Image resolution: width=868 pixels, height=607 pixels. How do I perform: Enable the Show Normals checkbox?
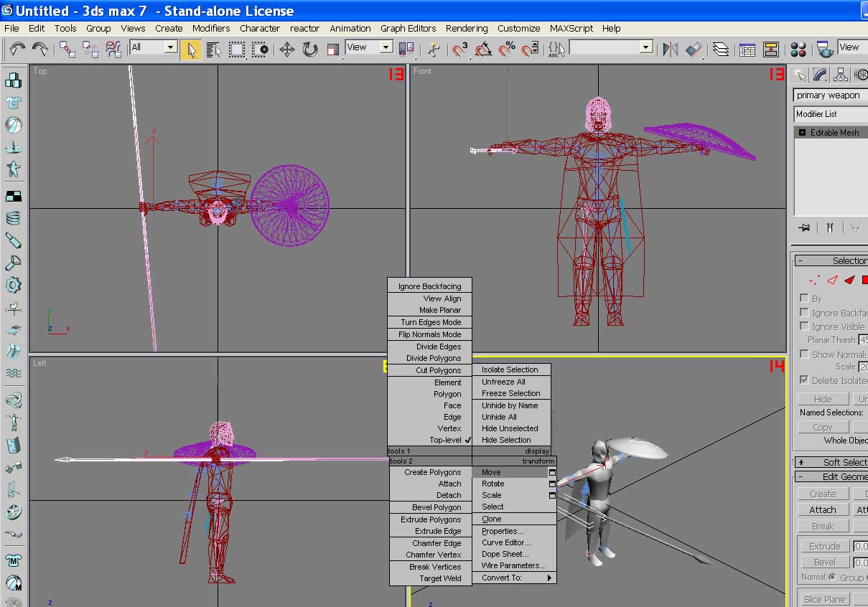[x=804, y=354]
